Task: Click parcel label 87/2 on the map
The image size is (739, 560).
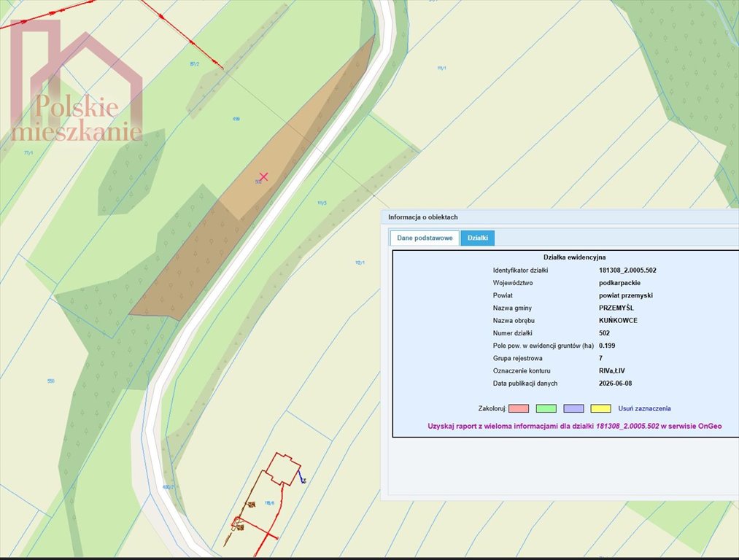Action: [194, 64]
